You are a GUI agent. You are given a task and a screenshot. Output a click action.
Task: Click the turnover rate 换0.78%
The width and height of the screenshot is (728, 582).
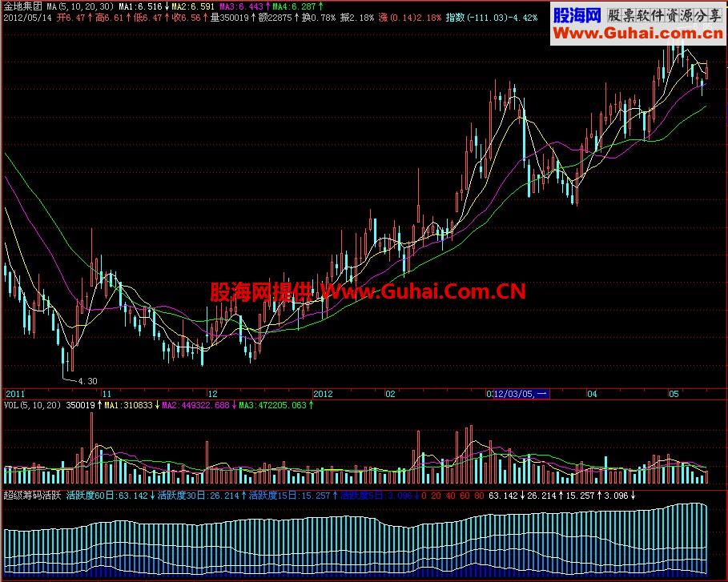pyautogui.click(x=319, y=18)
